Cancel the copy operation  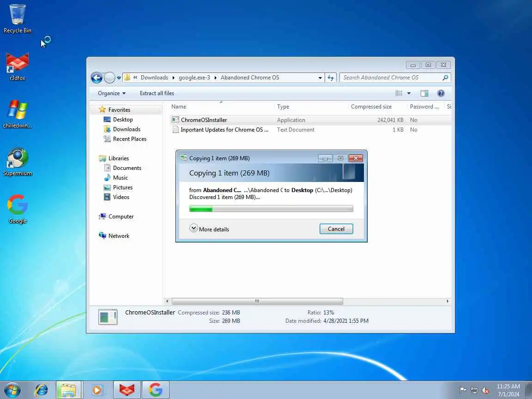pyautogui.click(x=336, y=229)
